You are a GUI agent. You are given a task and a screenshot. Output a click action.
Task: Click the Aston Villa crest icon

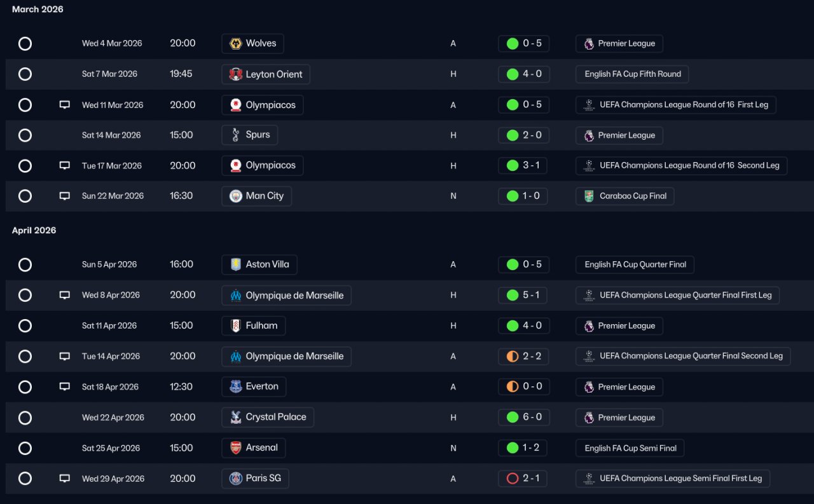pyautogui.click(x=236, y=264)
